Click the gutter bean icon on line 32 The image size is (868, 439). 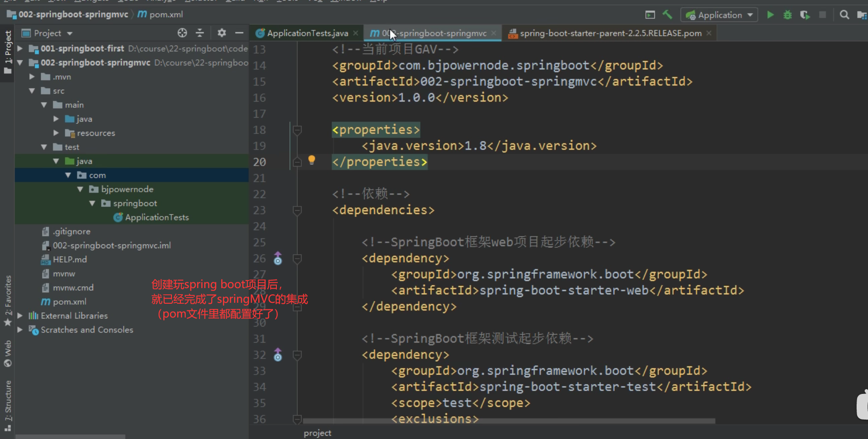point(278,355)
